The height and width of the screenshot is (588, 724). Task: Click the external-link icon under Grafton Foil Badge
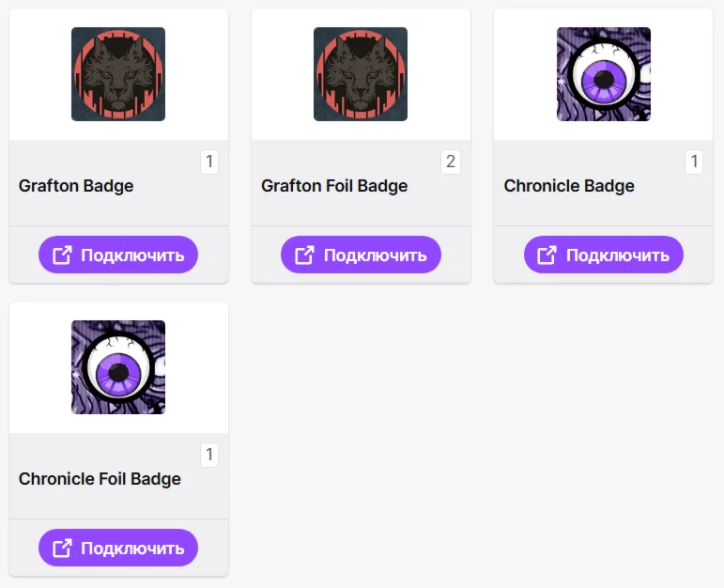click(304, 255)
